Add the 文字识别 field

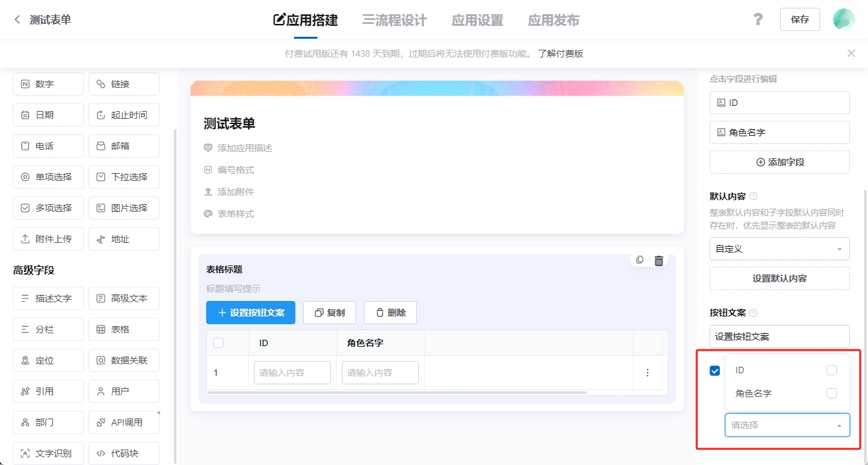click(x=48, y=453)
